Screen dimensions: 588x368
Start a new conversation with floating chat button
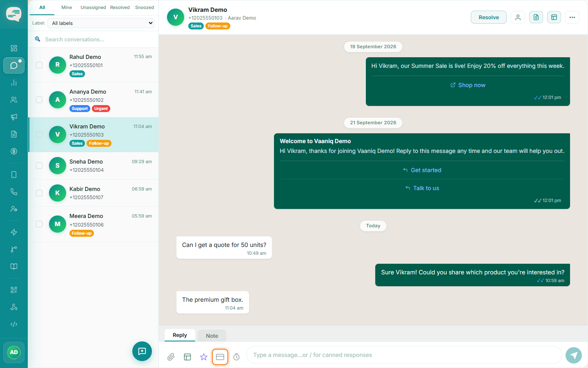pyautogui.click(x=142, y=351)
